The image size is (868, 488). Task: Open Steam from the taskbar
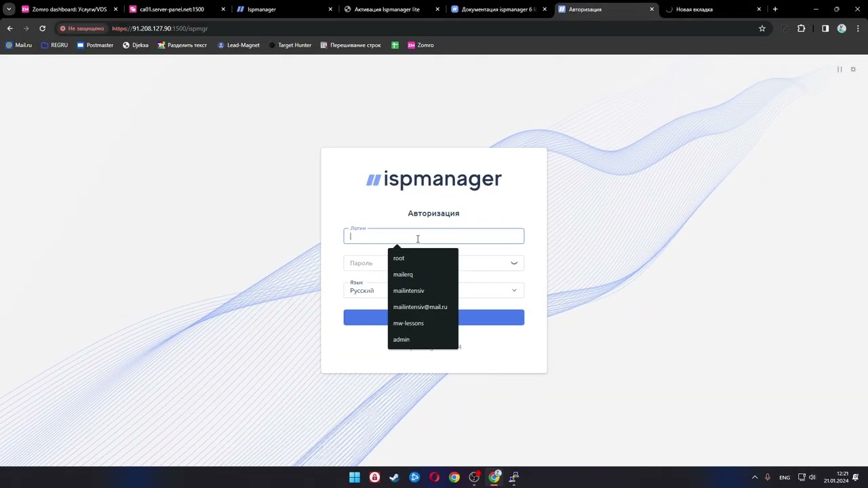(x=394, y=477)
